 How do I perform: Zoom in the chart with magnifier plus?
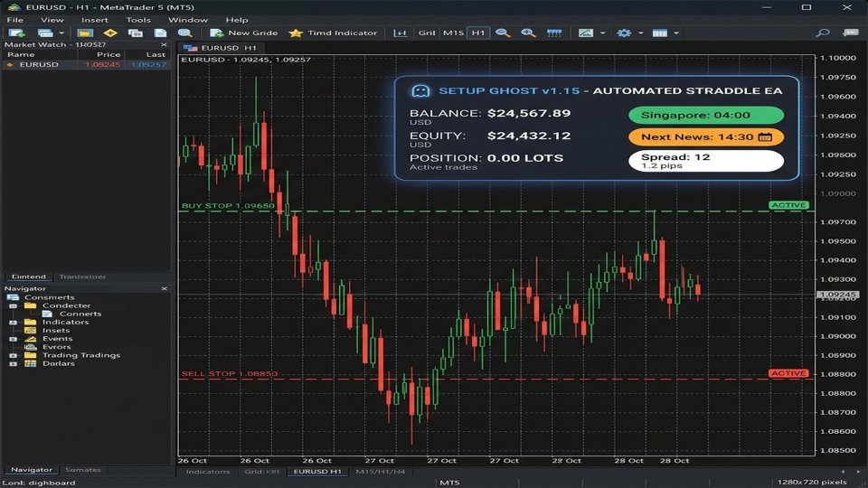528,33
